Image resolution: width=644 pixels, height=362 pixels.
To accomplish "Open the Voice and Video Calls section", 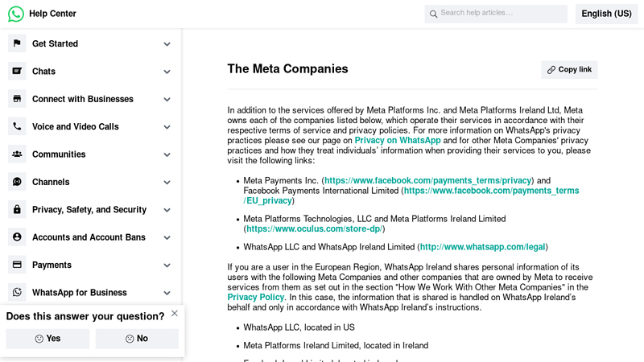I will tap(90, 126).
